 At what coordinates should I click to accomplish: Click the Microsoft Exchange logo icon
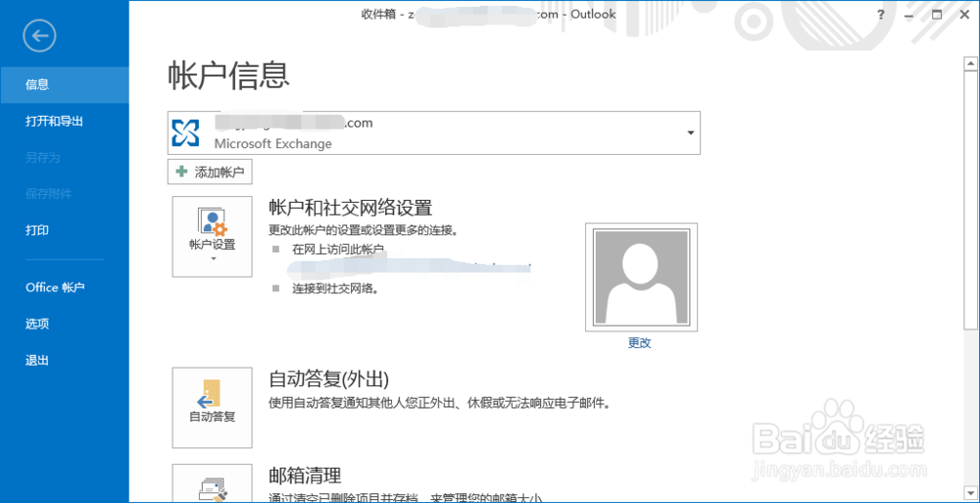[x=185, y=132]
